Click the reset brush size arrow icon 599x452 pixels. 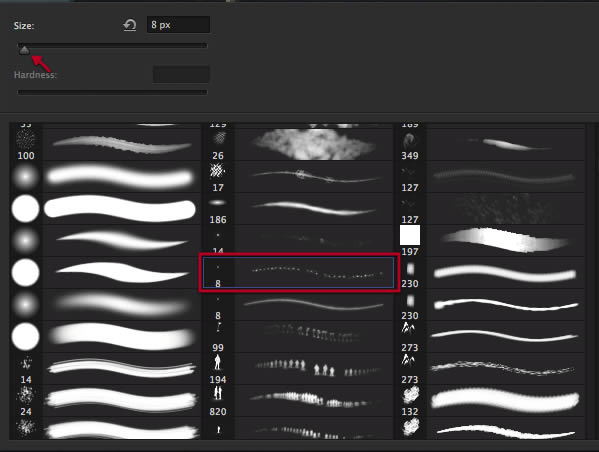[x=130, y=26]
